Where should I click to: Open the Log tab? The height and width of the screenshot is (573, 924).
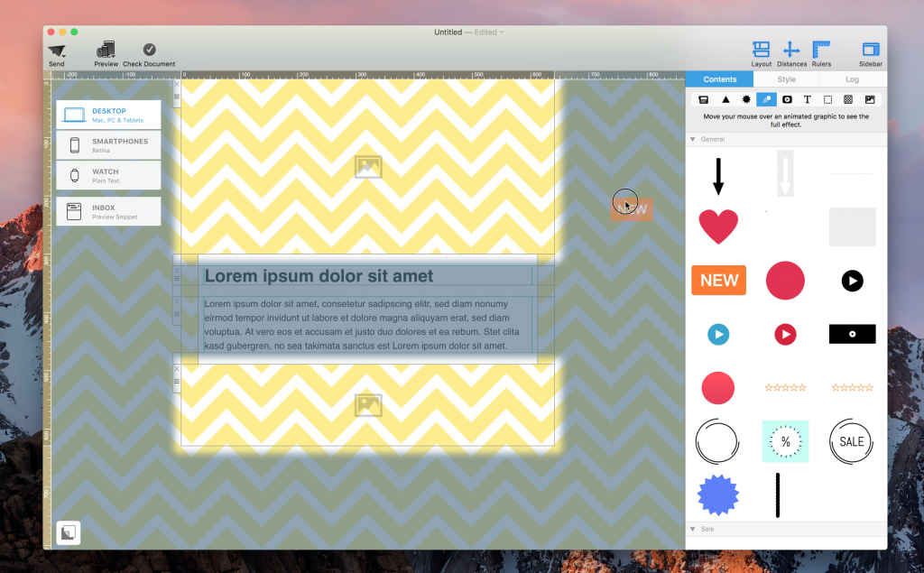coord(852,79)
